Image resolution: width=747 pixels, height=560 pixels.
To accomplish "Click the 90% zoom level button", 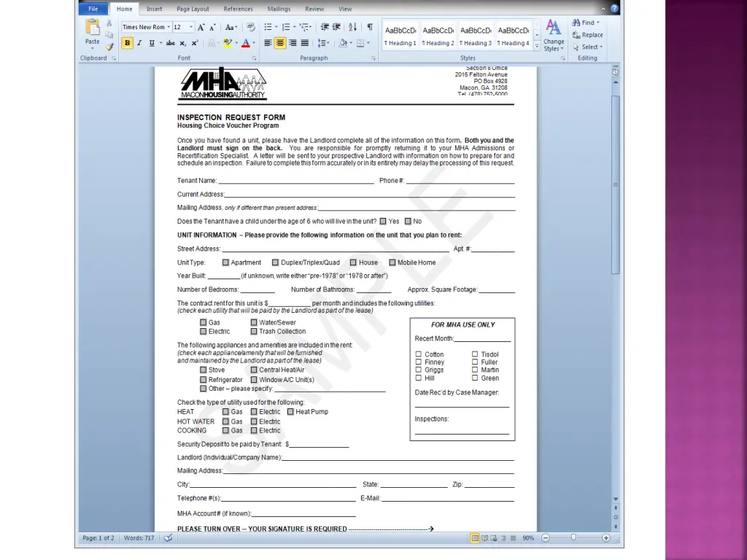I will (528, 538).
